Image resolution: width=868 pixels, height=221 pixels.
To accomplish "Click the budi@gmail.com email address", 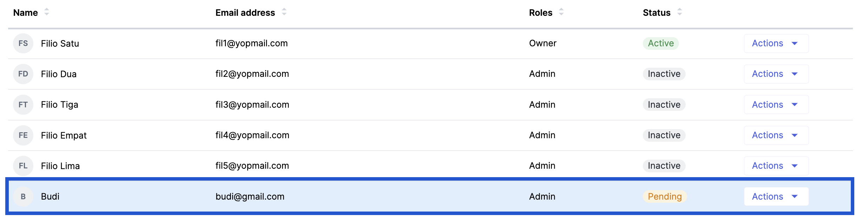I will click(250, 196).
